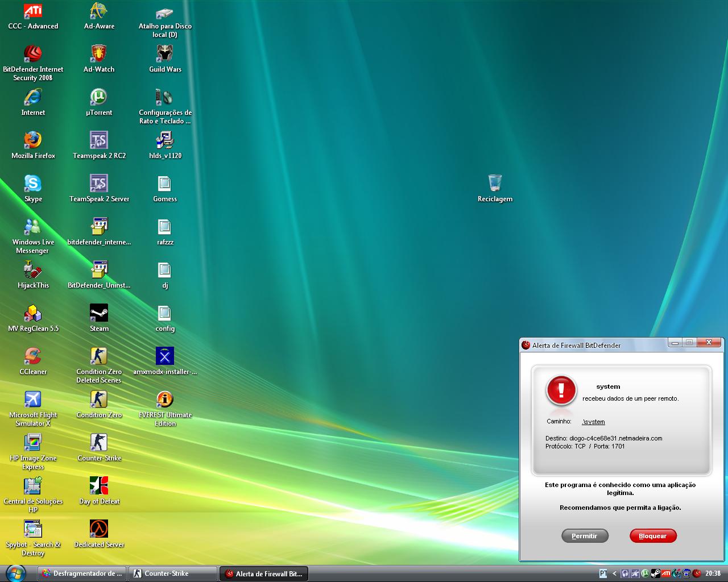Viewport: 728px width, 582px height.
Task: Close the BitDefender firewall alert window
Action: click(709, 342)
